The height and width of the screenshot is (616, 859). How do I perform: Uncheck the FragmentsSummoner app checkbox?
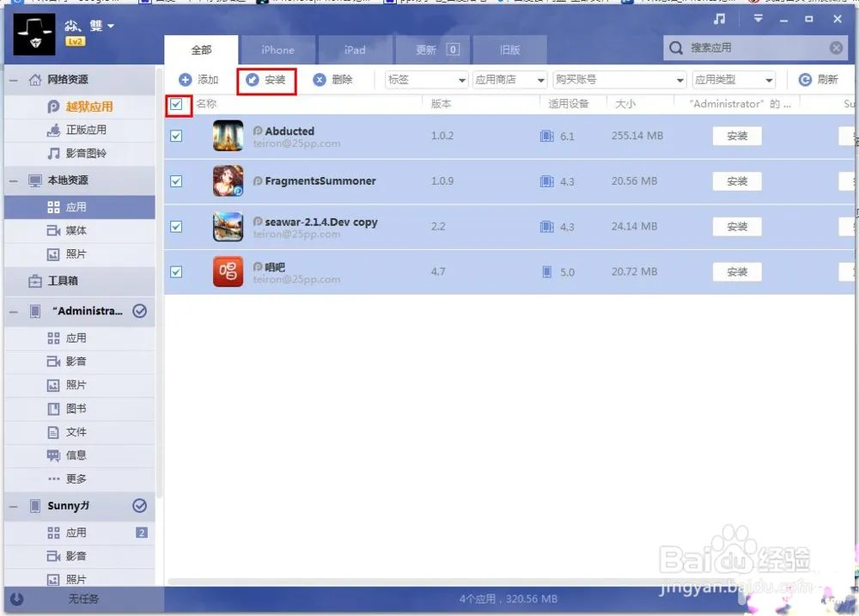pyautogui.click(x=176, y=181)
